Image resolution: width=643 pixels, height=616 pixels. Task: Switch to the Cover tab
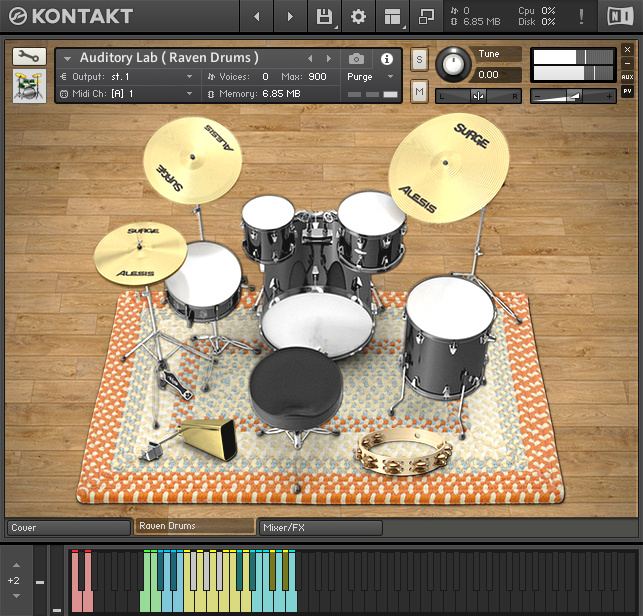click(x=69, y=528)
